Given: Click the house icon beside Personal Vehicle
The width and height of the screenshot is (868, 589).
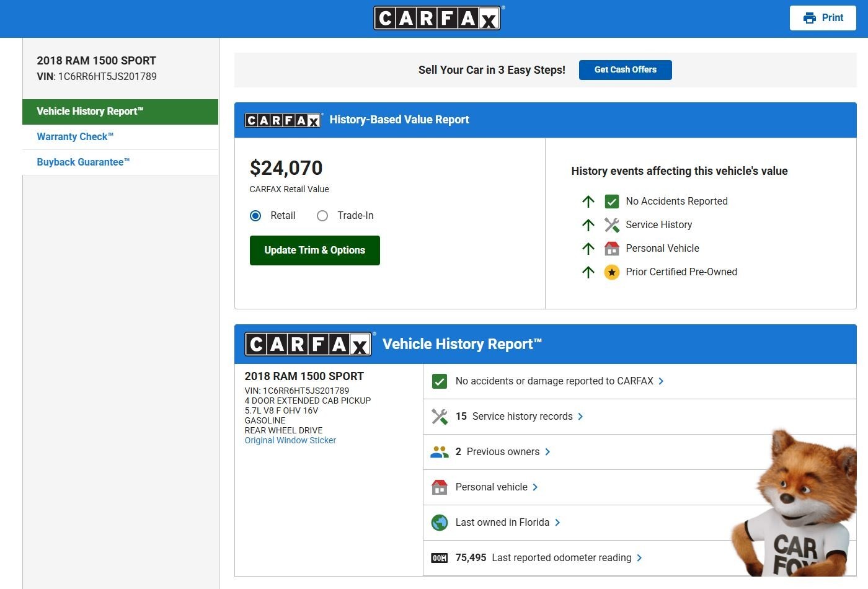Looking at the screenshot, I should 612,249.
